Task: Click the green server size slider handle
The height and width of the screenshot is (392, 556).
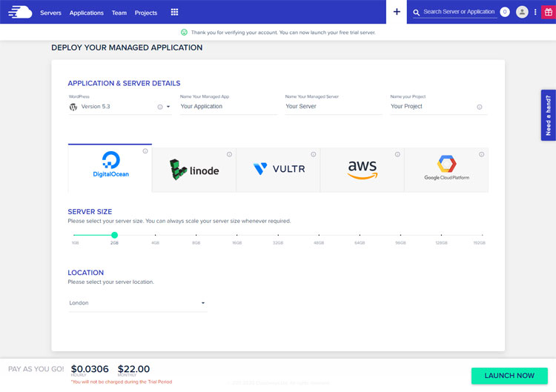Action: pyautogui.click(x=114, y=235)
